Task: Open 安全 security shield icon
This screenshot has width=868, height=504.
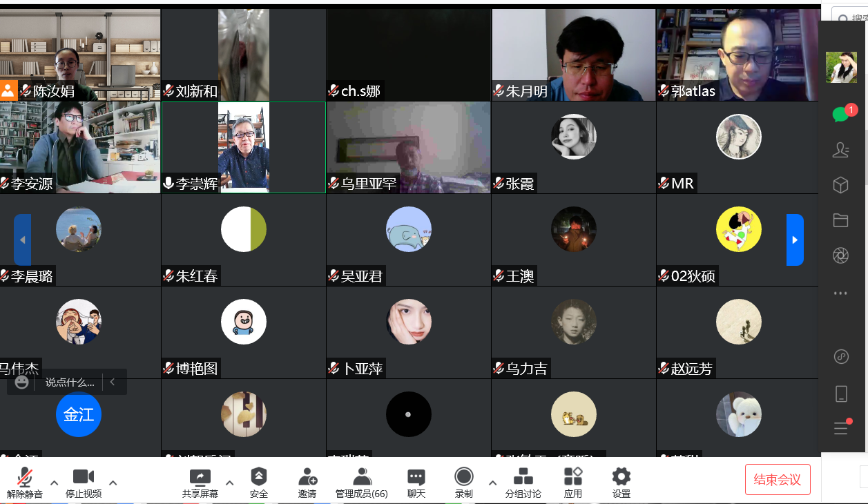Action: pos(259,482)
